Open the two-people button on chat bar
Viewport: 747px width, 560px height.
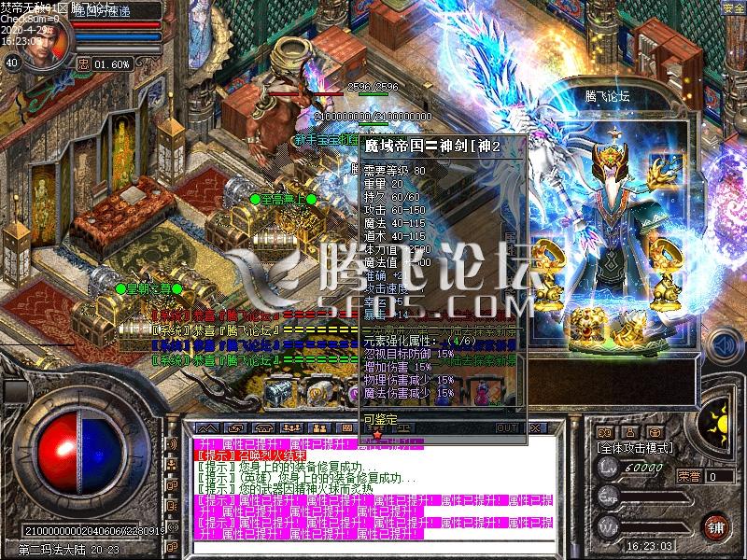[x=319, y=428]
